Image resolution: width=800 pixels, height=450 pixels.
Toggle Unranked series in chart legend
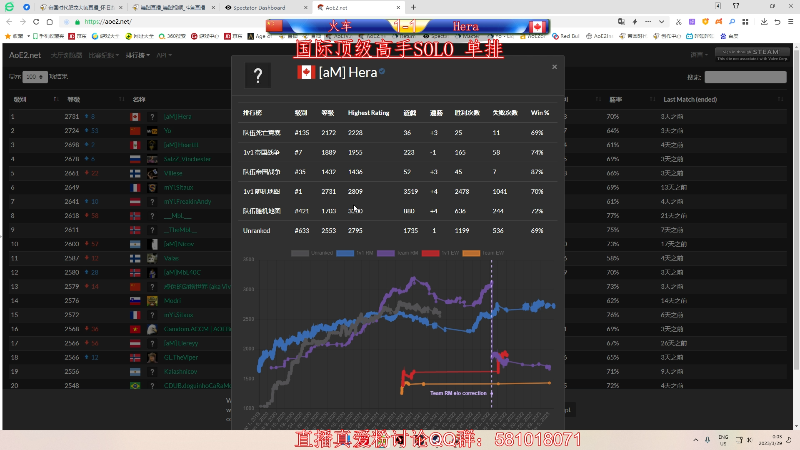312,253
